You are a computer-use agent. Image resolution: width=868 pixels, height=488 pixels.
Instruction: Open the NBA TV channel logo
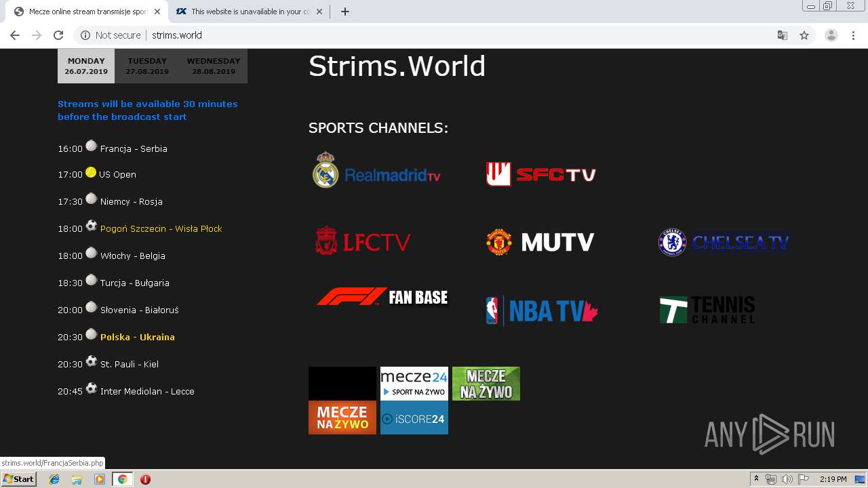542,311
